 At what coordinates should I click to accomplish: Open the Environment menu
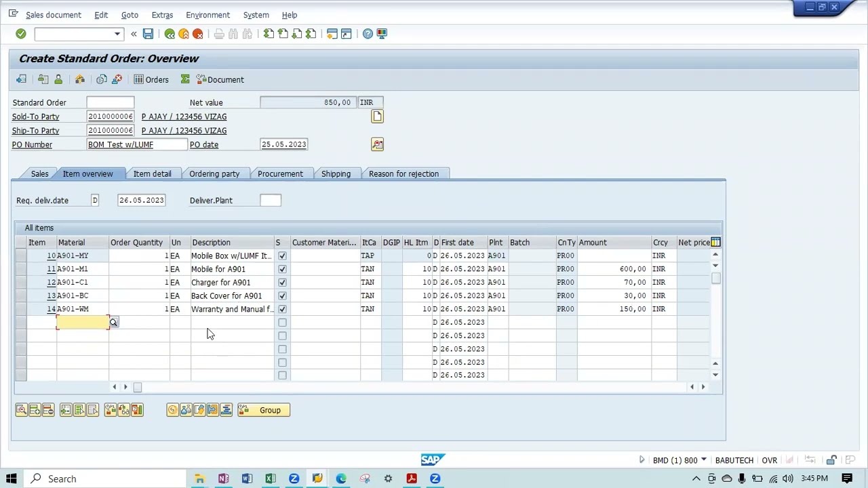coord(208,15)
